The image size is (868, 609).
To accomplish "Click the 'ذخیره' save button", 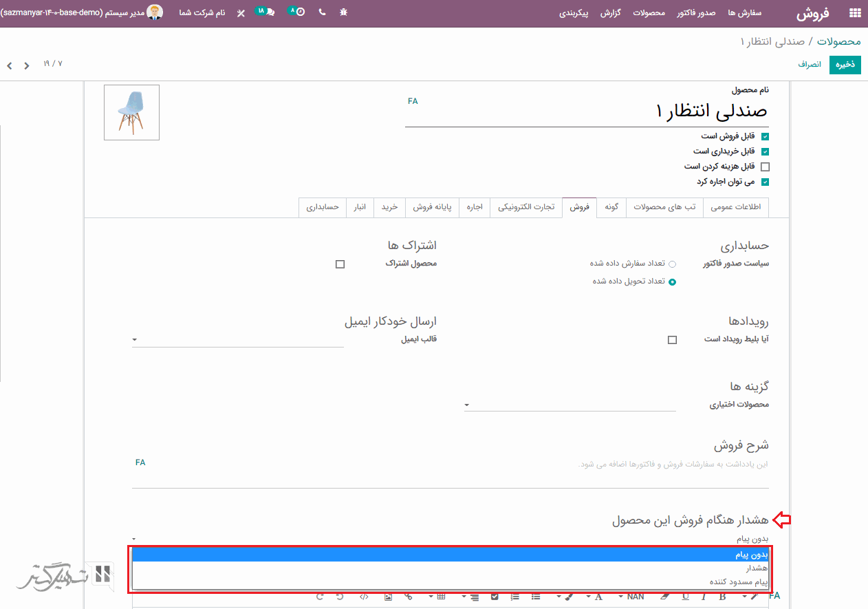I will point(845,64).
